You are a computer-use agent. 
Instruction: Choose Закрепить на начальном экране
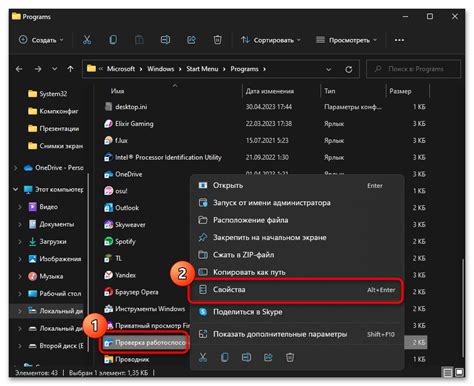pos(297,237)
